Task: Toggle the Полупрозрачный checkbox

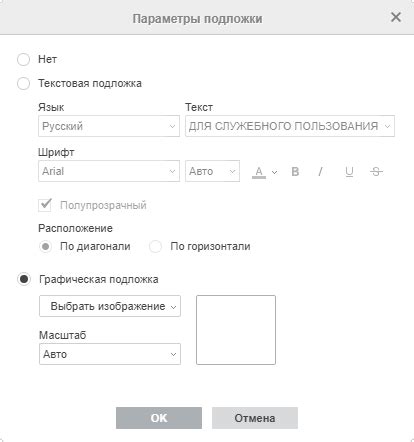Action: (45, 205)
